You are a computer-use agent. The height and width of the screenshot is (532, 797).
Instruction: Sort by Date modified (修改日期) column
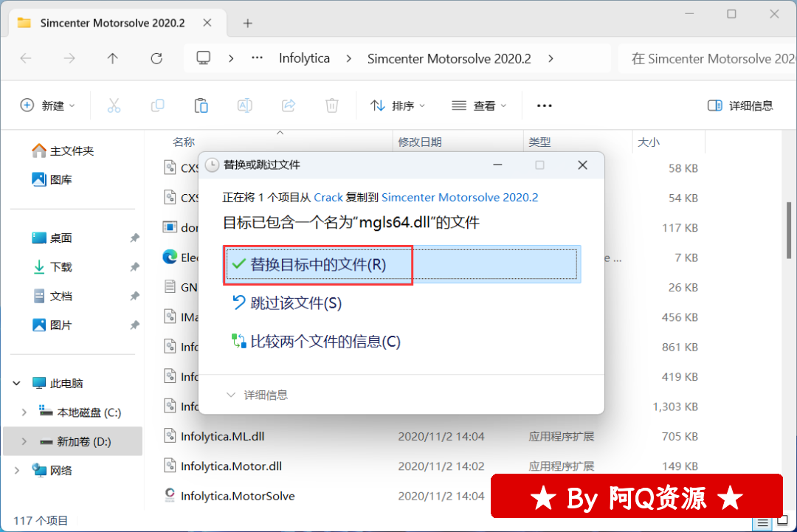click(x=419, y=142)
